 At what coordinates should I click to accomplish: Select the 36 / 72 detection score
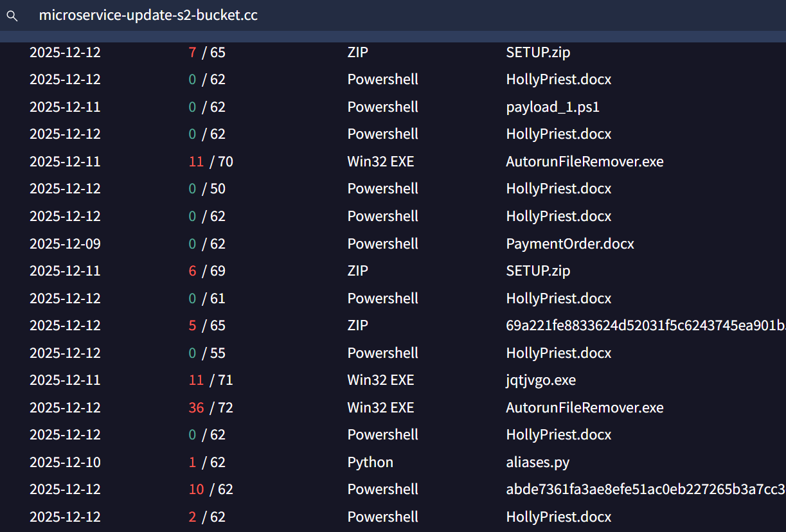coord(211,407)
